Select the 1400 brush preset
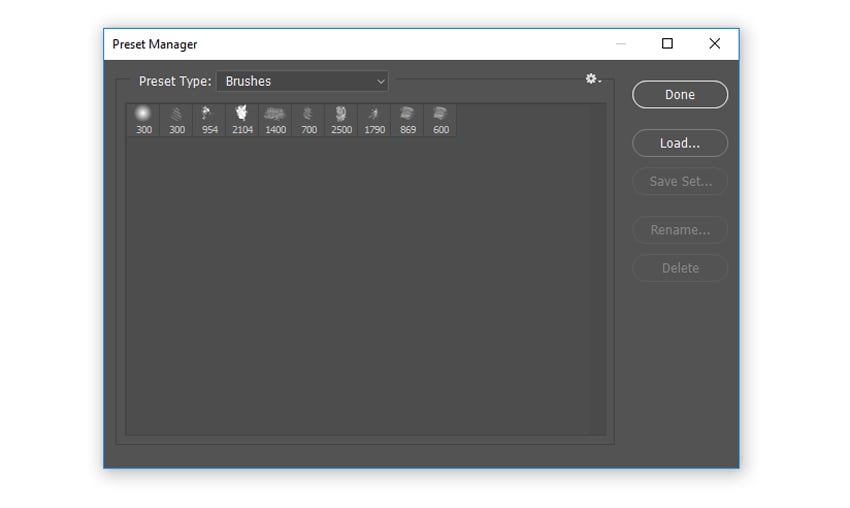Image resolution: width=850 pixels, height=508 pixels. click(x=275, y=120)
